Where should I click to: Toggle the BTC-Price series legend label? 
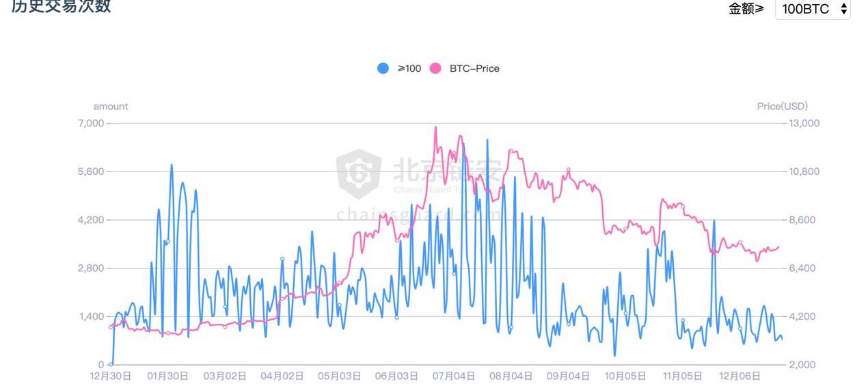(x=474, y=68)
